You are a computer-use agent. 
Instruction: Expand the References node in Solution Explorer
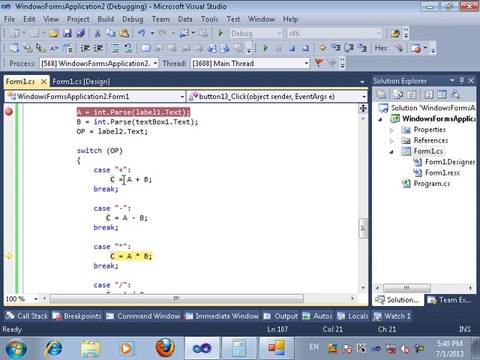click(392, 141)
